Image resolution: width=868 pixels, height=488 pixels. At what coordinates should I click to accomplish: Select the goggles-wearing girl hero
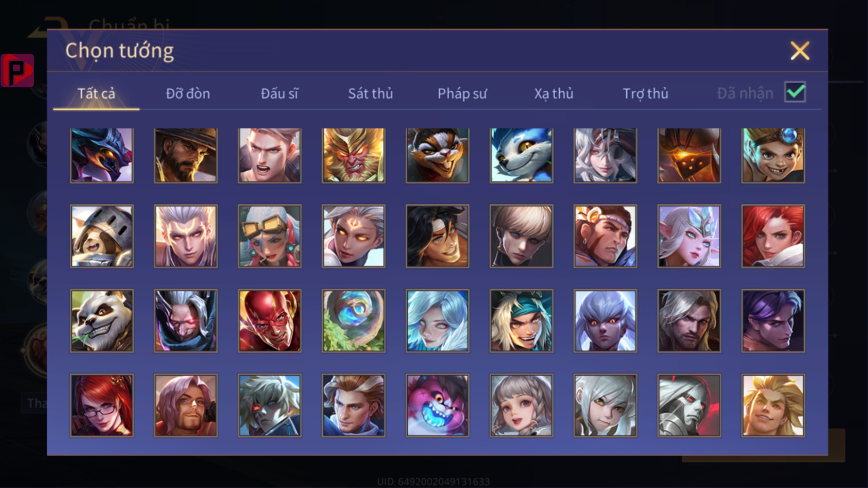click(270, 236)
